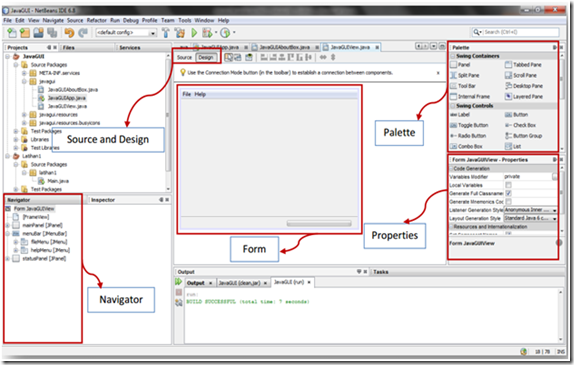Open the Refactor menu
The image size is (574, 365).
click(96, 21)
